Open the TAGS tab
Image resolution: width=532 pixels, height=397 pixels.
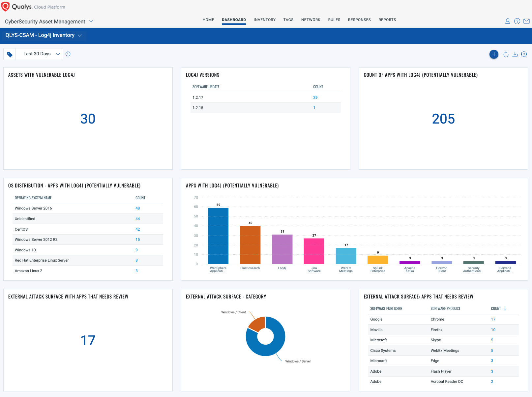click(x=288, y=20)
